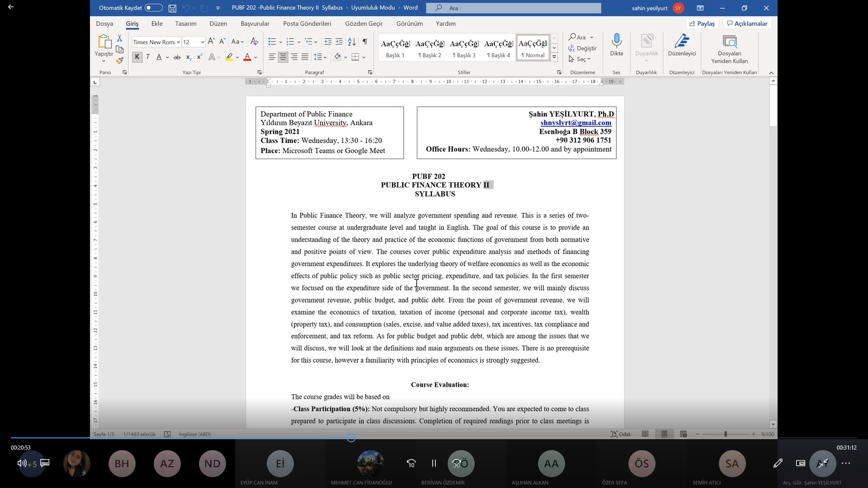Image resolution: width=868 pixels, height=488 pixels.
Task: Click the Dikte microphone icon
Action: point(616,41)
